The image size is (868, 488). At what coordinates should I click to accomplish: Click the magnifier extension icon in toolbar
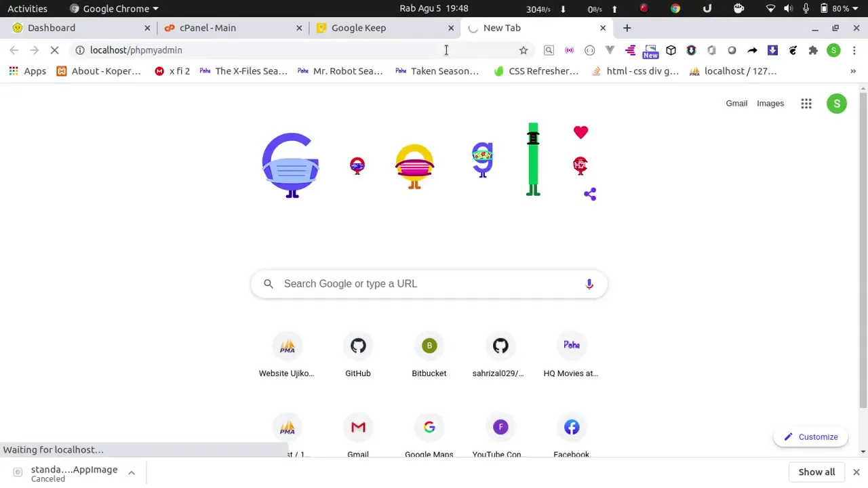tap(549, 50)
